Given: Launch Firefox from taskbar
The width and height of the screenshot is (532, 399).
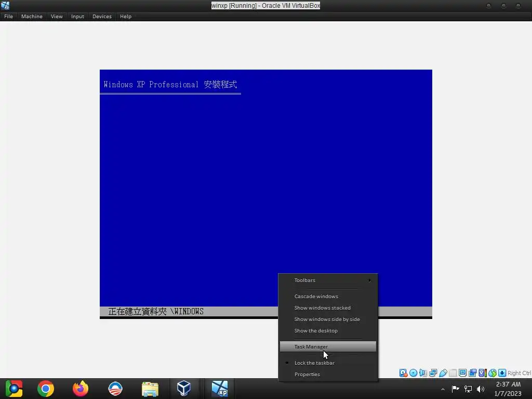Looking at the screenshot, I should 81,389.
